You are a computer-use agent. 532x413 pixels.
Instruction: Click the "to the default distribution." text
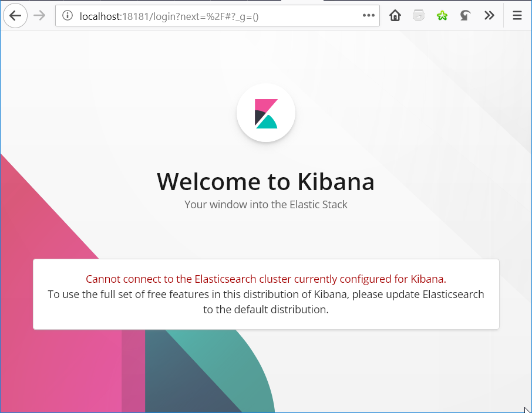(x=266, y=309)
